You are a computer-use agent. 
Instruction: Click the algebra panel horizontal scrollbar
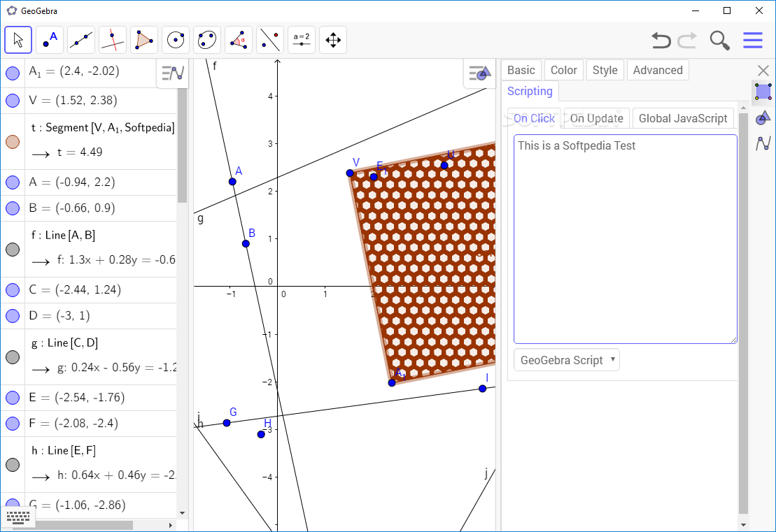(x=83, y=525)
